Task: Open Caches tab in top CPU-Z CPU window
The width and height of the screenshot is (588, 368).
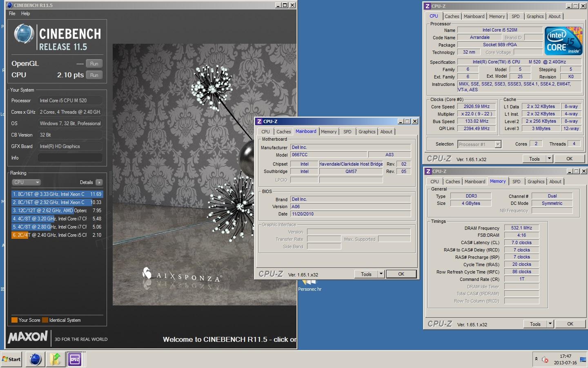Action: click(x=452, y=16)
